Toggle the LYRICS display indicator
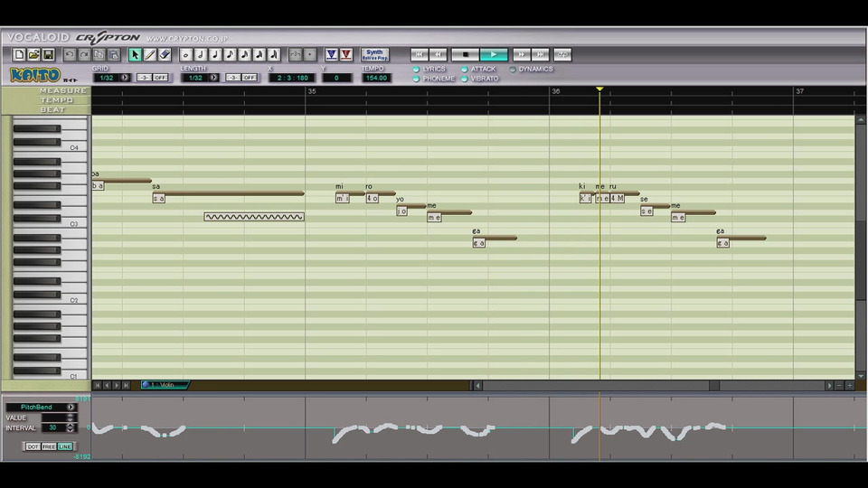Screen dimensions: 868x488 (416, 70)
